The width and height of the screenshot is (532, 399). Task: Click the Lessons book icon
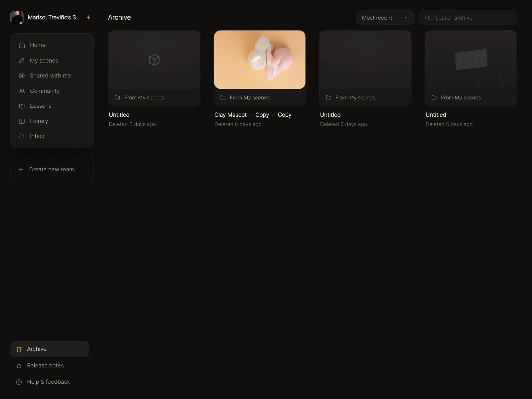click(22, 106)
